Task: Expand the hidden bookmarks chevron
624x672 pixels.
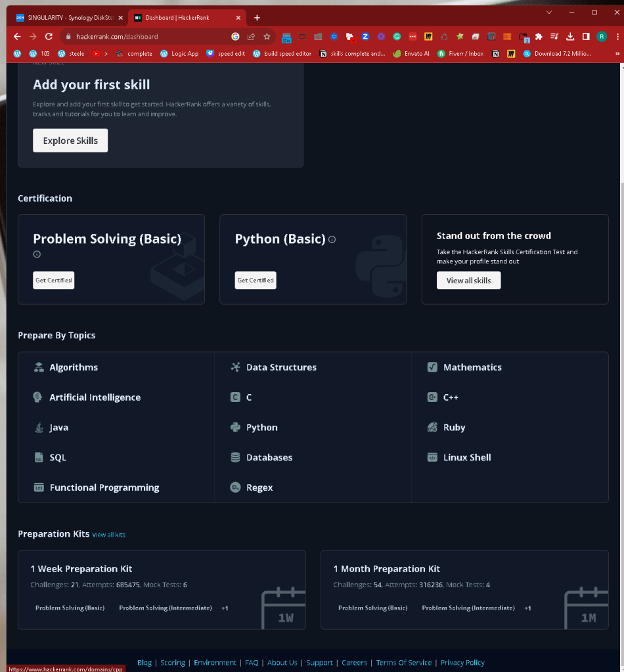Action: click(617, 54)
